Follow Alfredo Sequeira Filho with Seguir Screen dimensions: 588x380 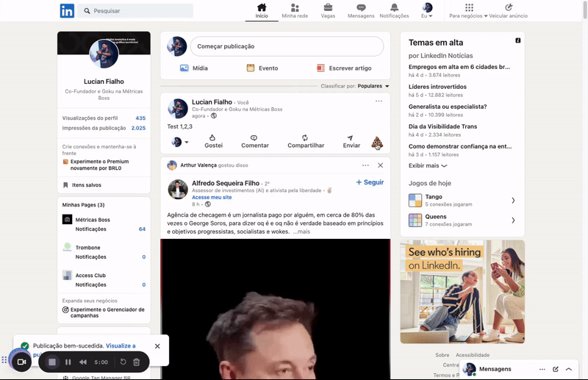(x=370, y=182)
